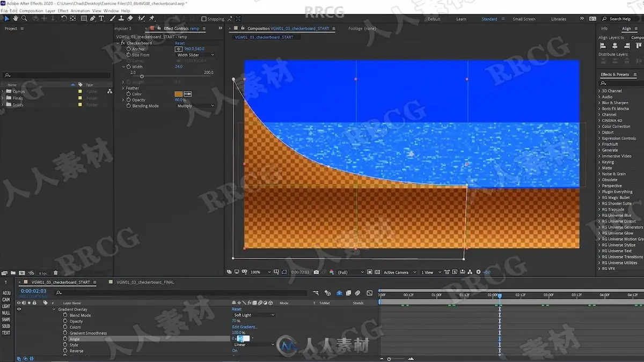
Task: Toggle stopwatch for Blend Mode property
Action: pos(65,315)
